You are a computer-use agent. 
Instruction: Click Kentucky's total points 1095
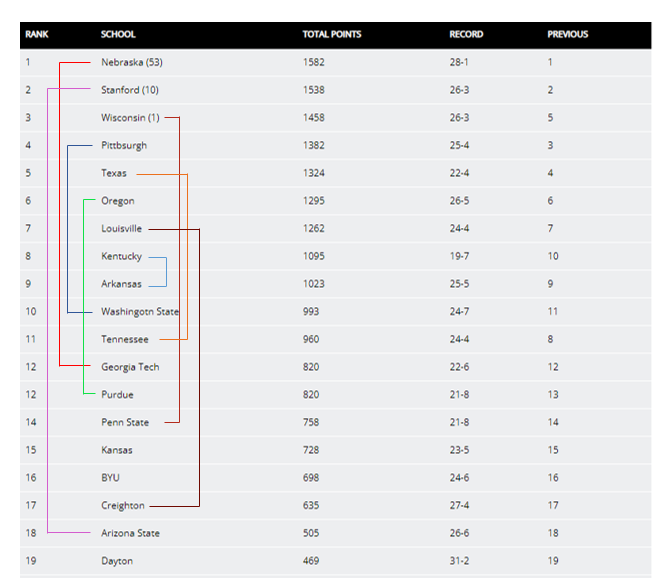(x=314, y=256)
